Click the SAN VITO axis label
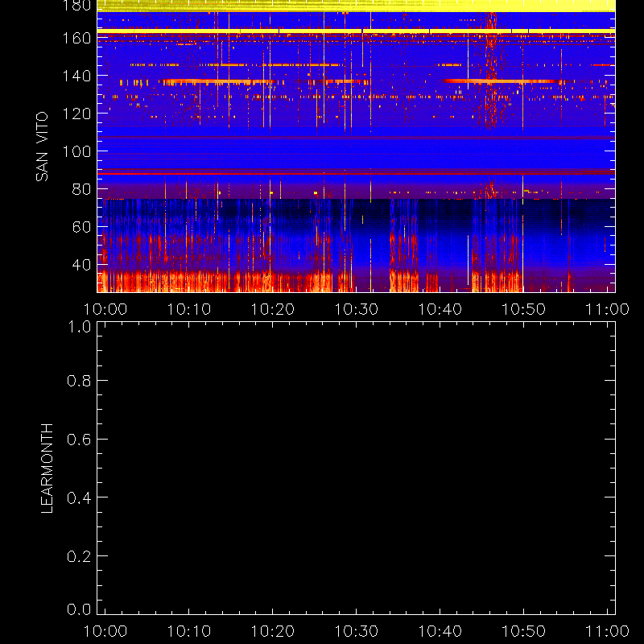The image size is (644, 644). [x=42, y=147]
